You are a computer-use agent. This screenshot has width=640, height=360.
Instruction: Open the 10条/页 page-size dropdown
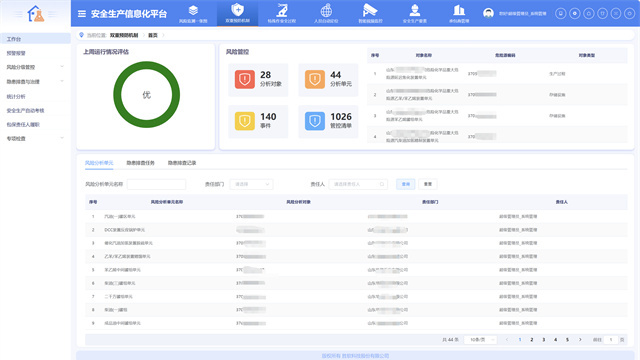point(480,340)
